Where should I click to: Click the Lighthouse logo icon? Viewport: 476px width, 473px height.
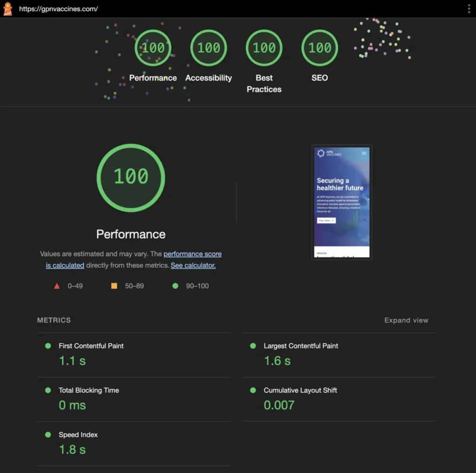(x=7, y=9)
